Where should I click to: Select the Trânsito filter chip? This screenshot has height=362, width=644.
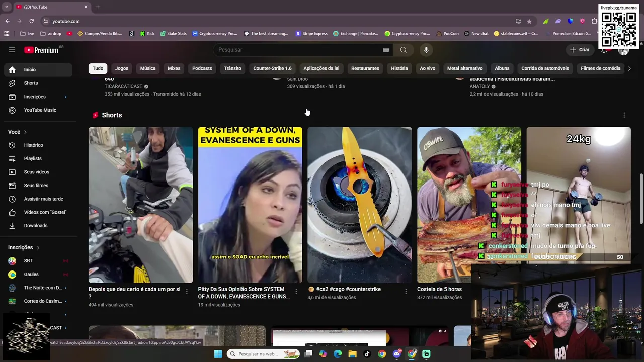click(x=232, y=68)
